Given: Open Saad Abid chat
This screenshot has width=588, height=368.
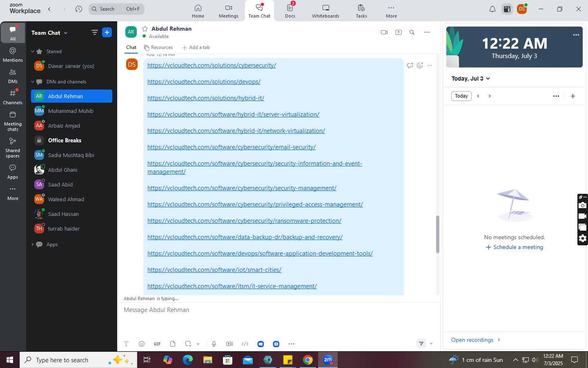Looking at the screenshot, I should pos(71,184).
